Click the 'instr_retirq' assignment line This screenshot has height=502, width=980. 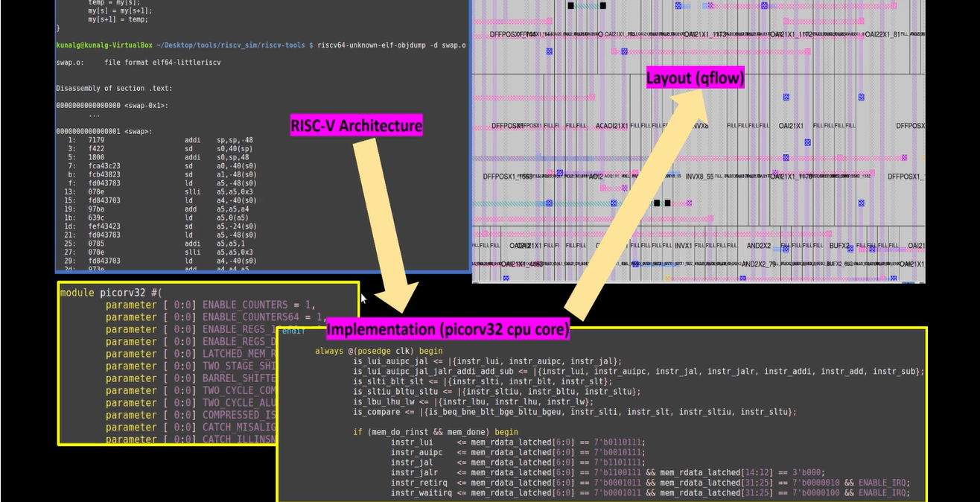[650, 483]
